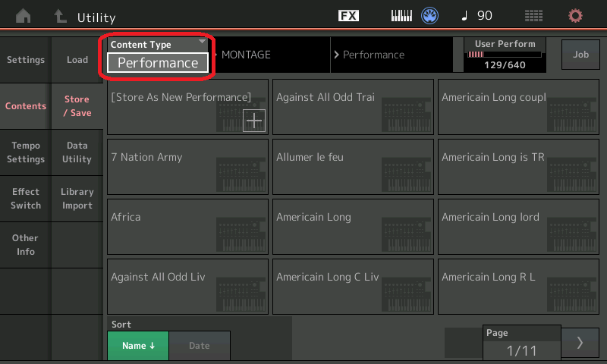
Task: Select the 7 Nation Army performance
Action: (187, 166)
